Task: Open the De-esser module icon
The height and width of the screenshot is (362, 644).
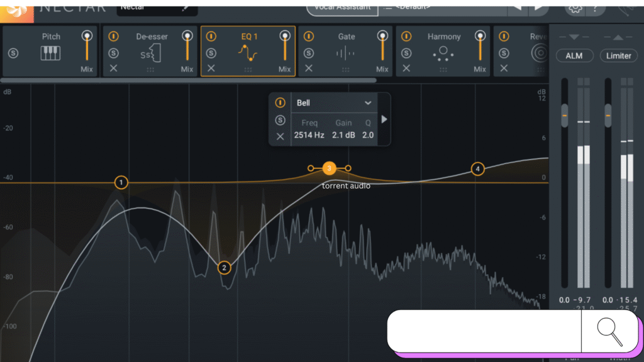Action: (x=151, y=54)
